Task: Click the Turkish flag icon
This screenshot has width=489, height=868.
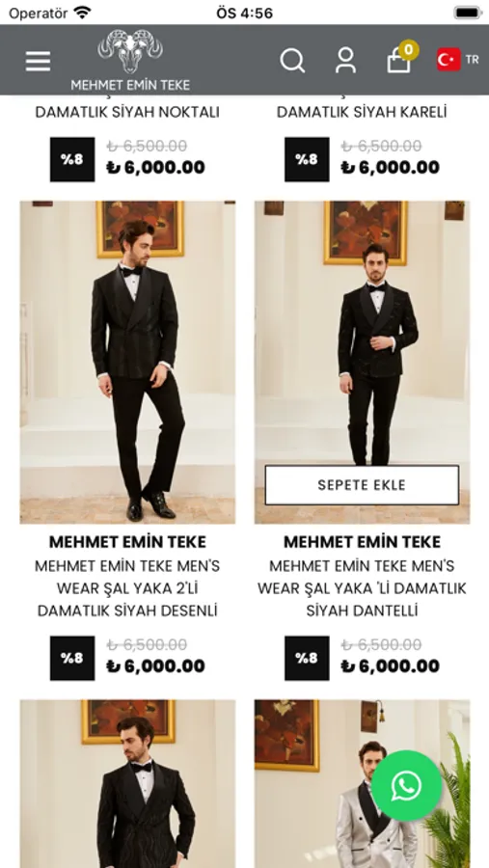Action: click(448, 59)
